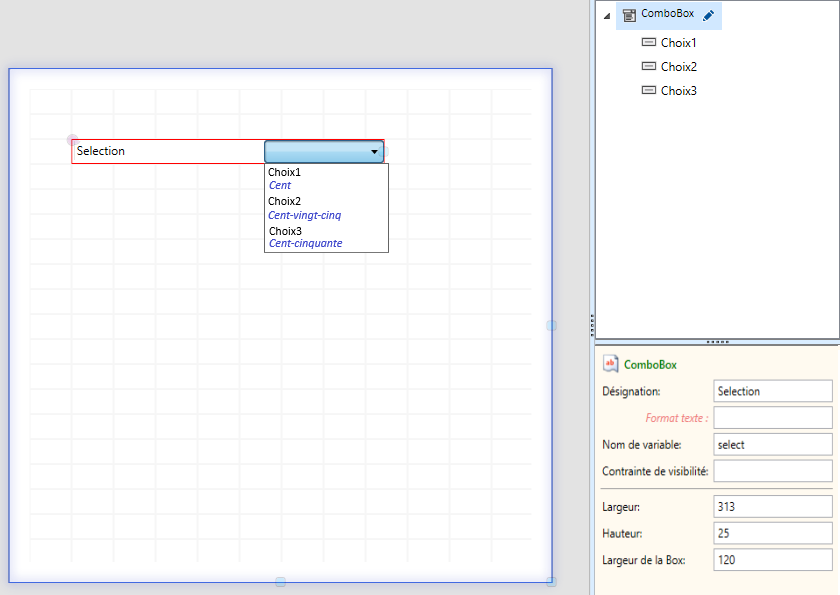Image resolution: width=840 pixels, height=595 pixels.
Task: Click the Hauteur label
Action: pos(622,534)
